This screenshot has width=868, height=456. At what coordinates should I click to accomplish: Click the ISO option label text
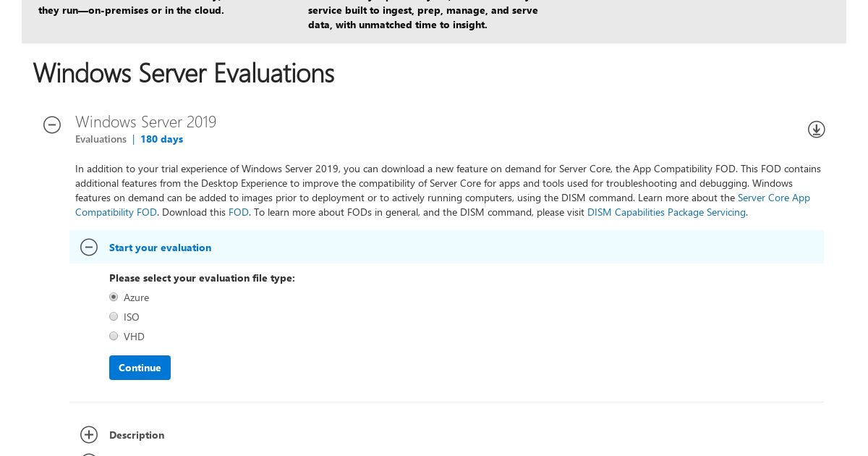(x=132, y=317)
